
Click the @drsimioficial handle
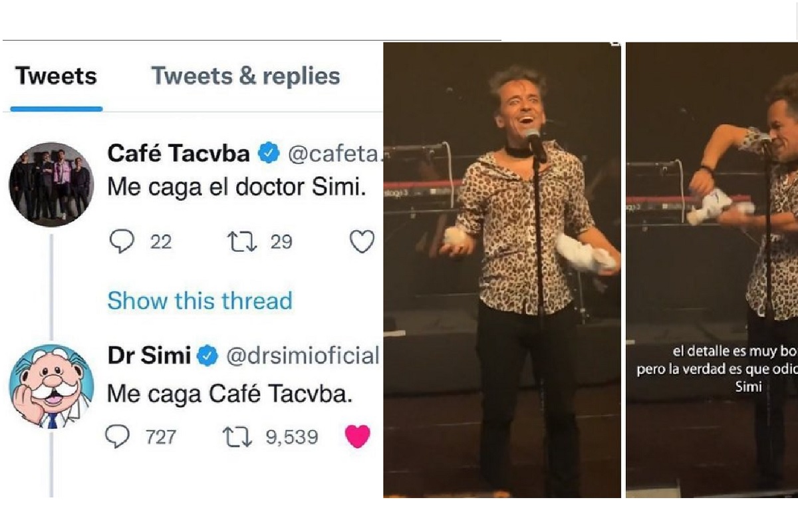[303, 356]
